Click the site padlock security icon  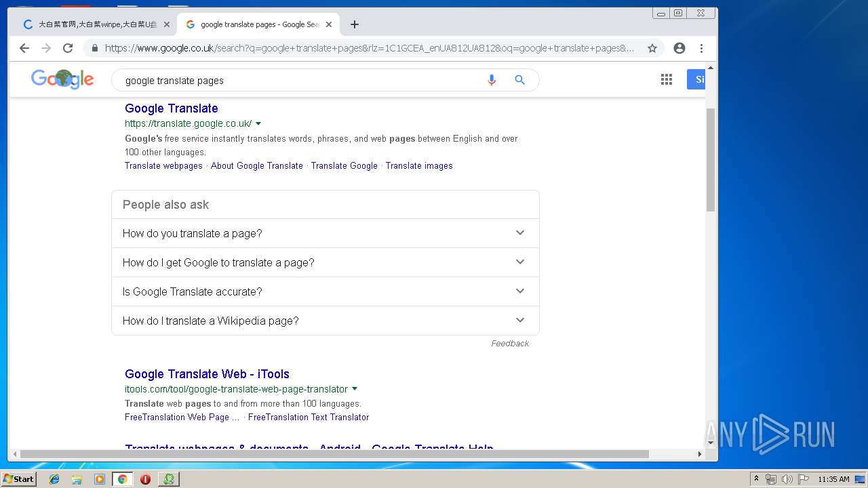point(94,48)
